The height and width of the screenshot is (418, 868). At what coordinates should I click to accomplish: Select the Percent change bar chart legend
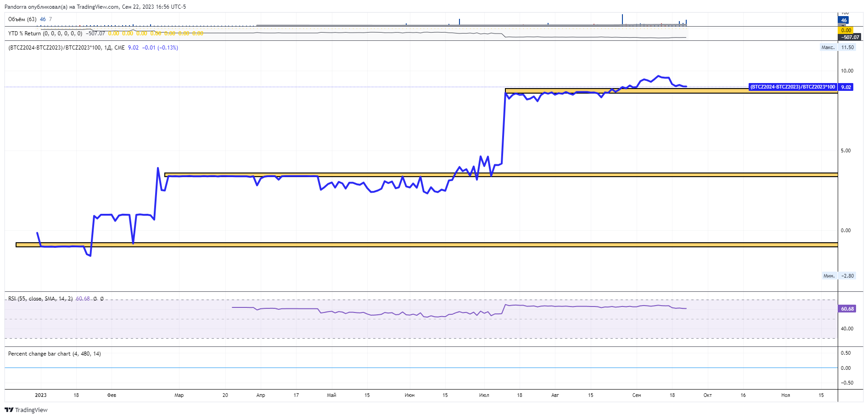point(55,354)
